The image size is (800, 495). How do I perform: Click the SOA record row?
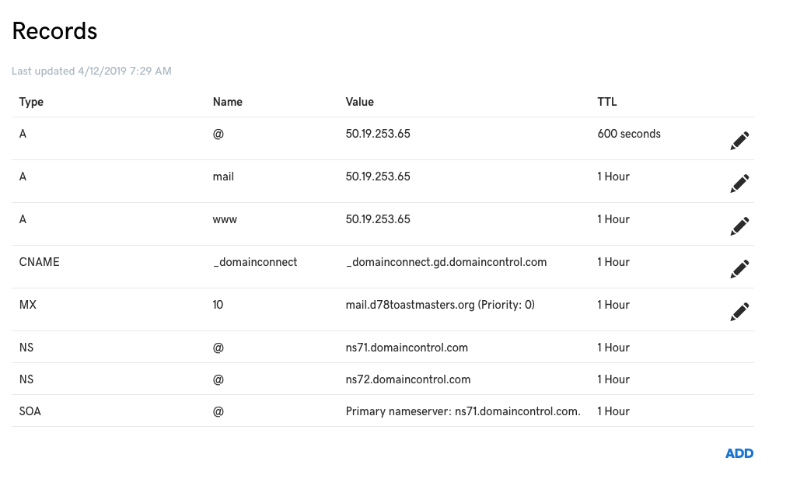pyautogui.click(x=383, y=411)
